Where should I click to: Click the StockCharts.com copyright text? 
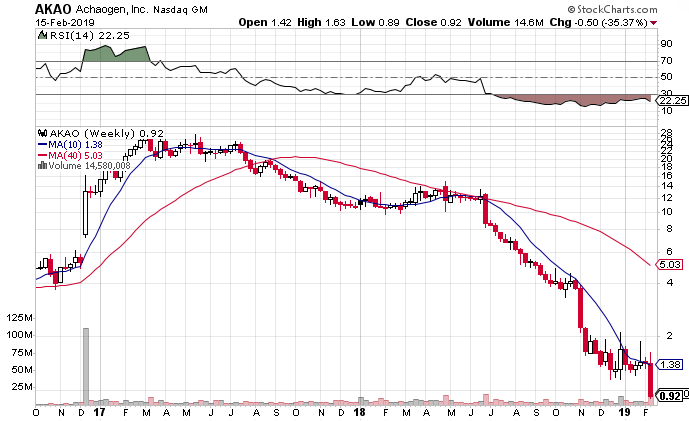pos(612,9)
